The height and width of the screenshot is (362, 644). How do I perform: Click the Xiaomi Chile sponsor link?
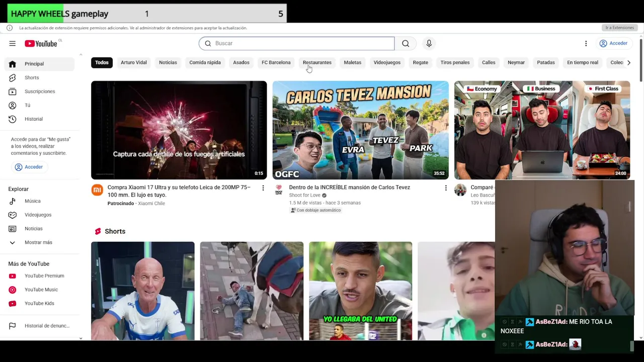point(151,204)
